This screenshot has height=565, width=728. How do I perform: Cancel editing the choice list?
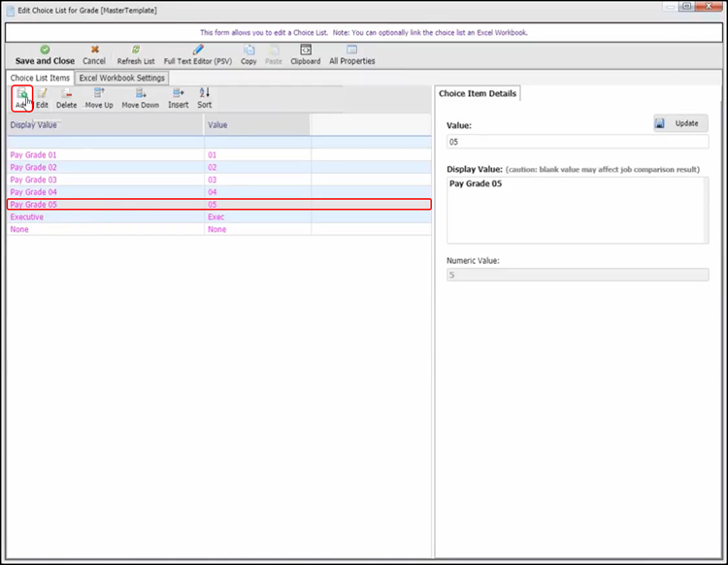point(94,54)
